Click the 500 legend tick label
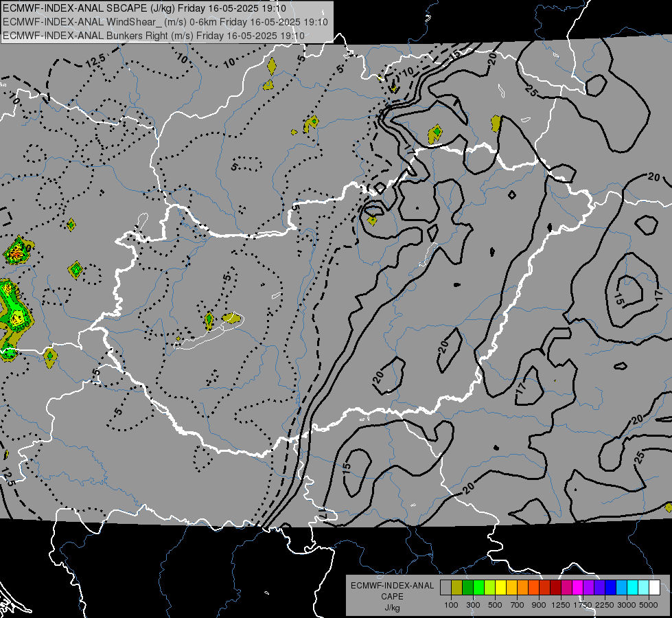The image size is (672, 618). 495,605
